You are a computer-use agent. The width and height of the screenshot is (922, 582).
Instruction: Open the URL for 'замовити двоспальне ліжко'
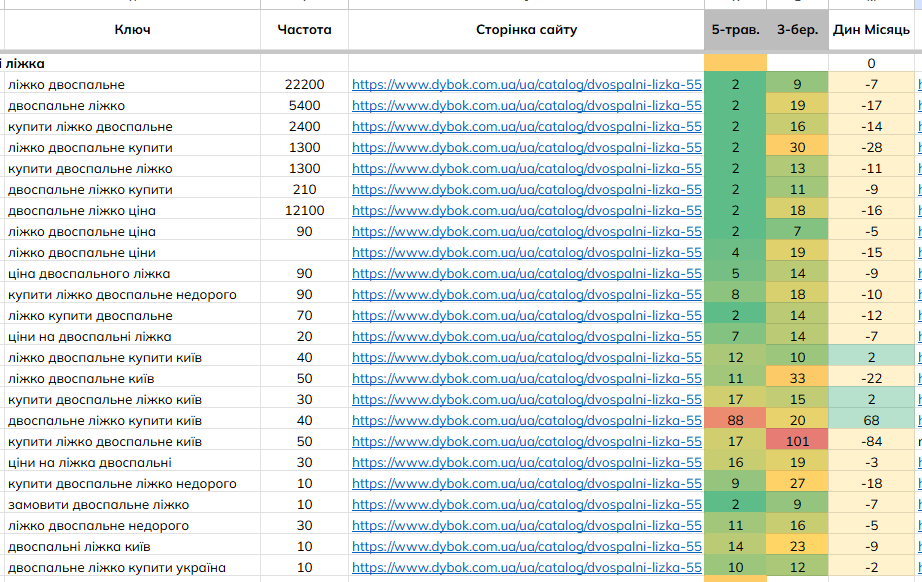tap(526, 505)
